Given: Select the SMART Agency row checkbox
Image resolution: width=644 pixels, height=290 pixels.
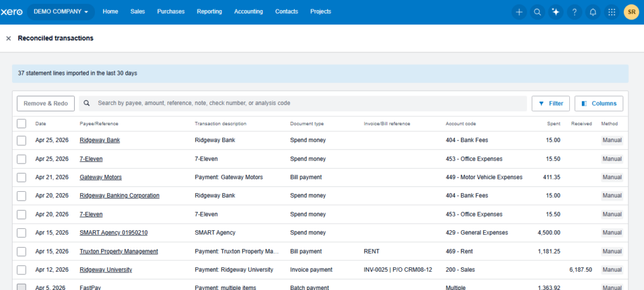Looking at the screenshot, I should click(x=21, y=233).
